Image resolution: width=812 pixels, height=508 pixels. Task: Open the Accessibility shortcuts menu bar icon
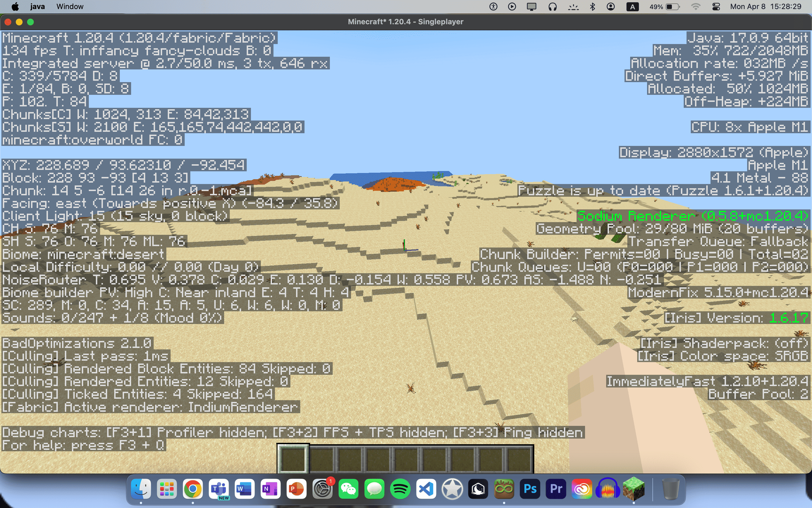(x=493, y=7)
